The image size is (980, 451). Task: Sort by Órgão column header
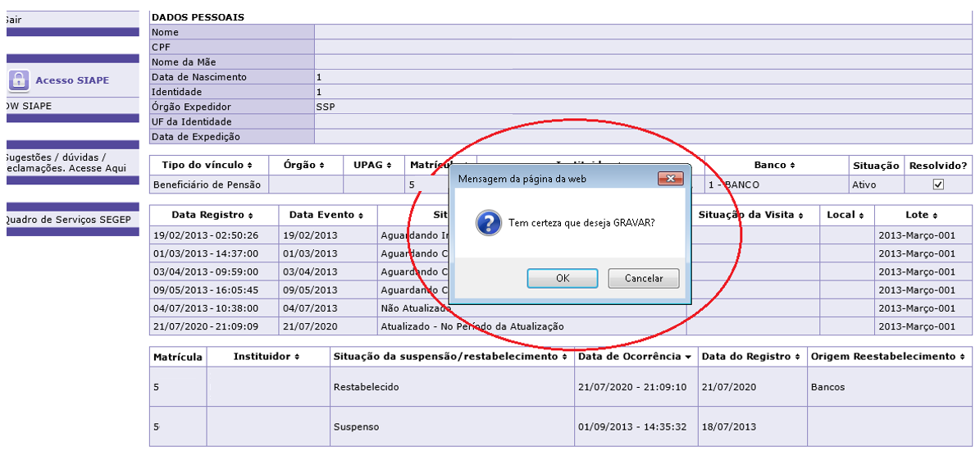304,165
